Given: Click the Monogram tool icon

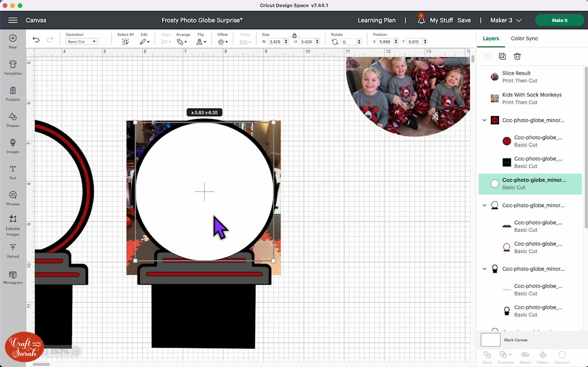Looking at the screenshot, I should click(x=13, y=276).
